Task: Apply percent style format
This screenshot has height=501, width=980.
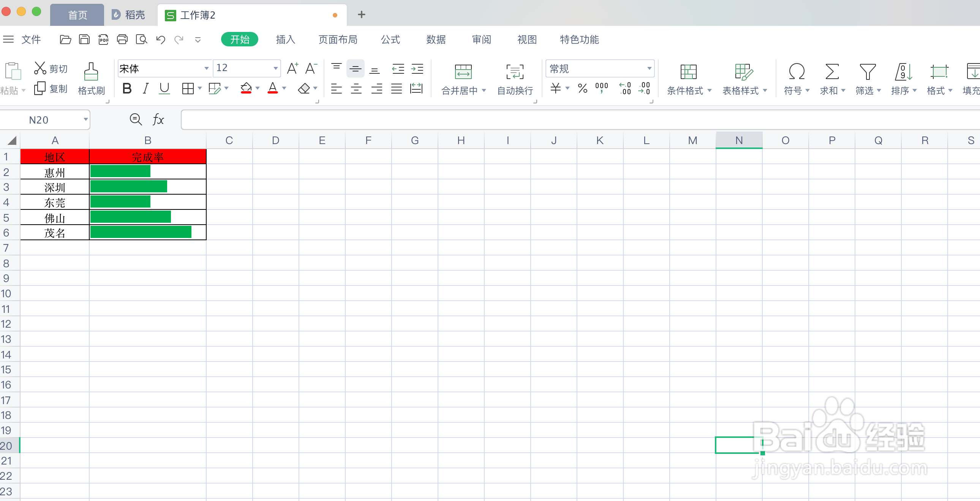Action: [x=582, y=89]
